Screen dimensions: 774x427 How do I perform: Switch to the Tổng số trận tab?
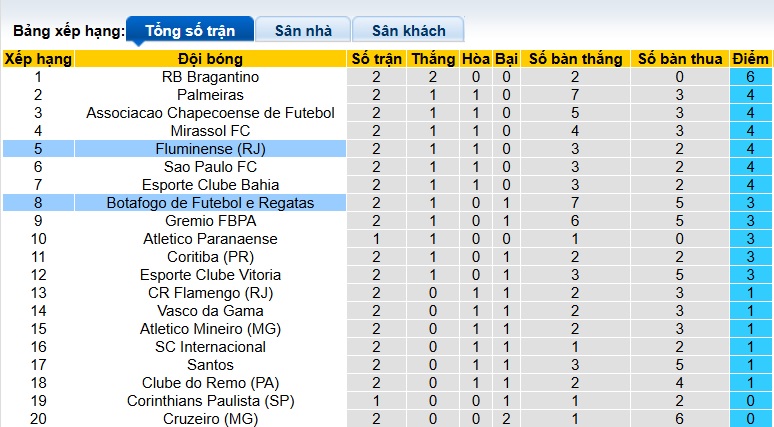click(190, 30)
